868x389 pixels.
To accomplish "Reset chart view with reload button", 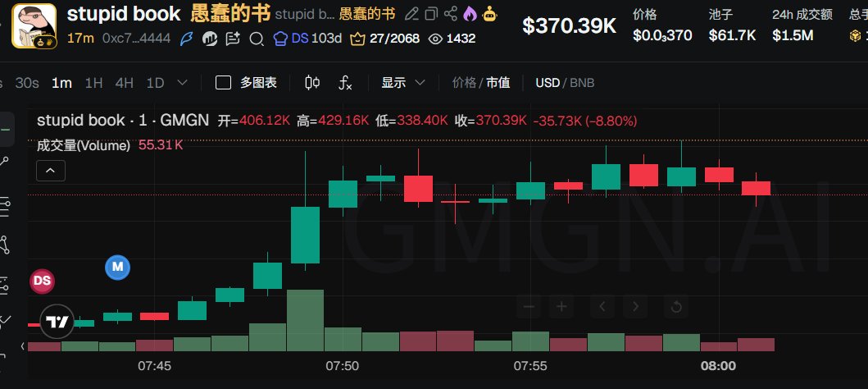I will point(676,306).
